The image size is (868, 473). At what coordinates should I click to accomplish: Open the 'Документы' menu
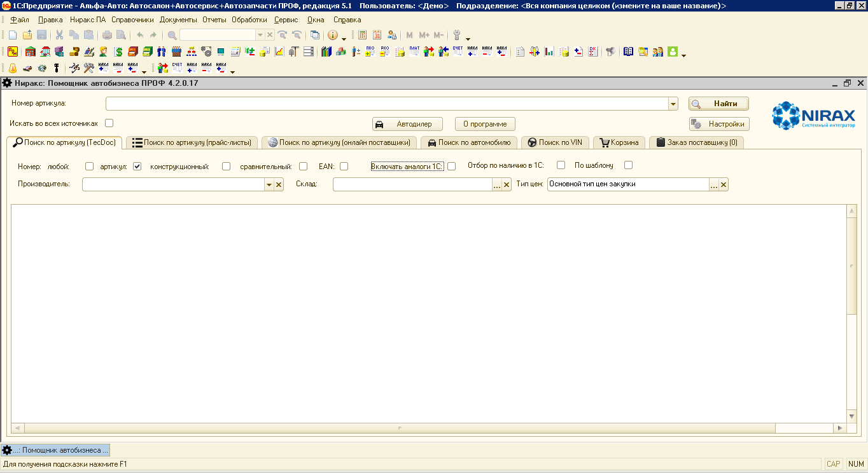click(178, 20)
